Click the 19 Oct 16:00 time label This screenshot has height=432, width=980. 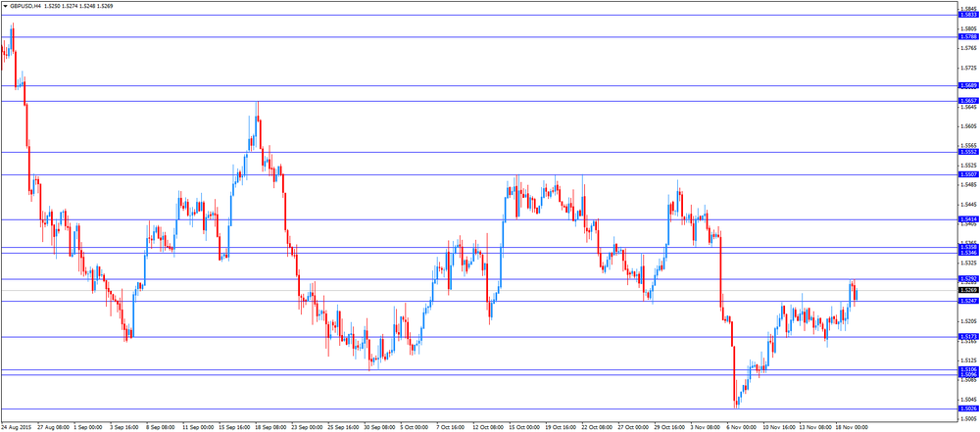click(562, 428)
